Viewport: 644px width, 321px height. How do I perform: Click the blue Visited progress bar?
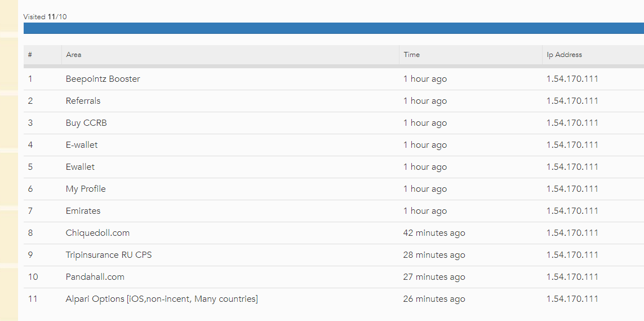[x=332, y=28]
